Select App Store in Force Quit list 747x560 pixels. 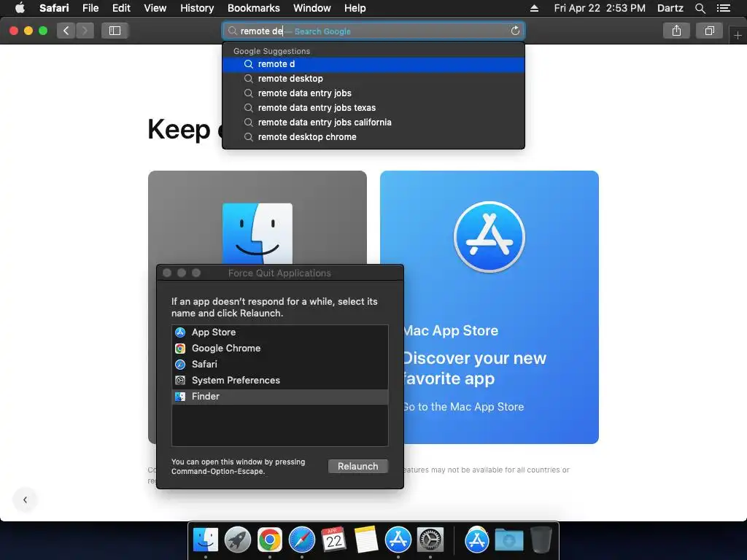tap(279, 332)
